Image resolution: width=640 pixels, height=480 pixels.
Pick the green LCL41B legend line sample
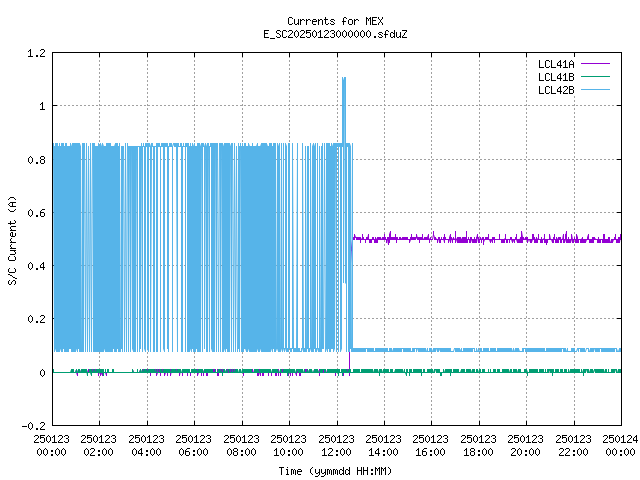595,77
